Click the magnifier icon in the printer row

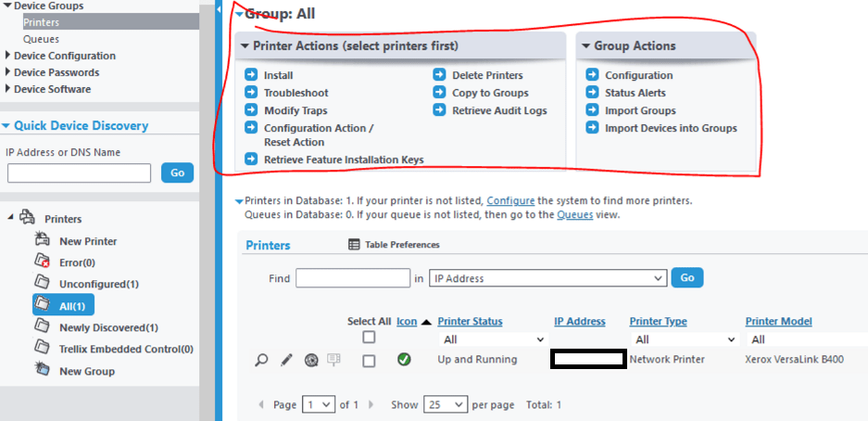(262, 360)
